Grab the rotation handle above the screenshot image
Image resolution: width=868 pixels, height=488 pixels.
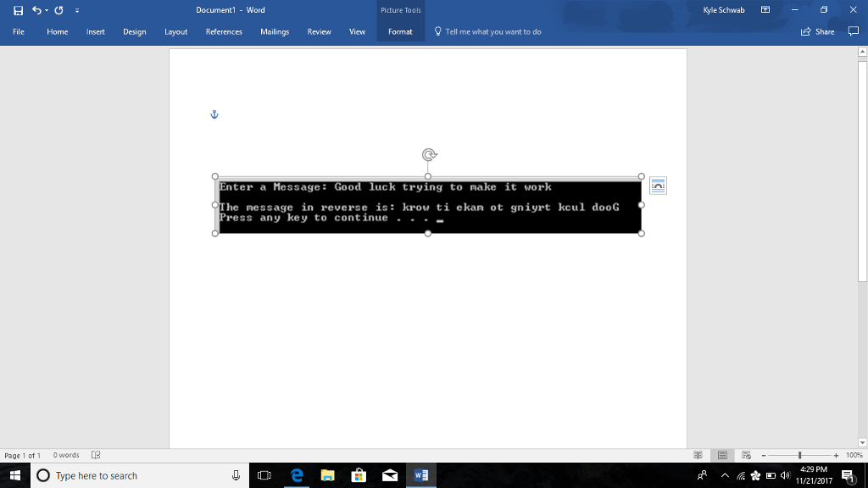click(428, 154)
